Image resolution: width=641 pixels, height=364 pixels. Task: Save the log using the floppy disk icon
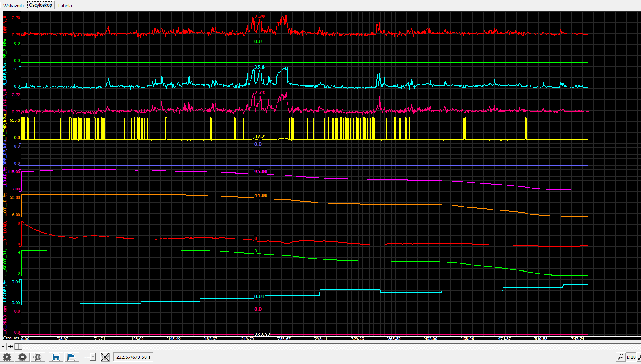point(56,357)
